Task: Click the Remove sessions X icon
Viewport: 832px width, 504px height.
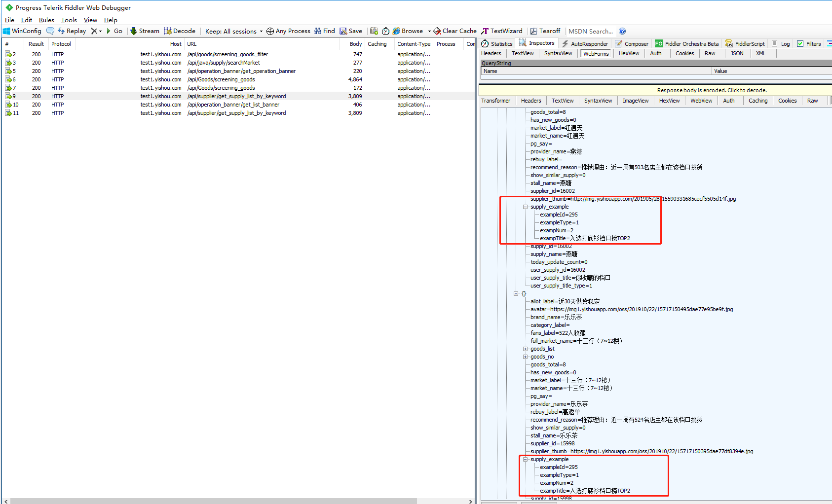Action: point(94,31)
